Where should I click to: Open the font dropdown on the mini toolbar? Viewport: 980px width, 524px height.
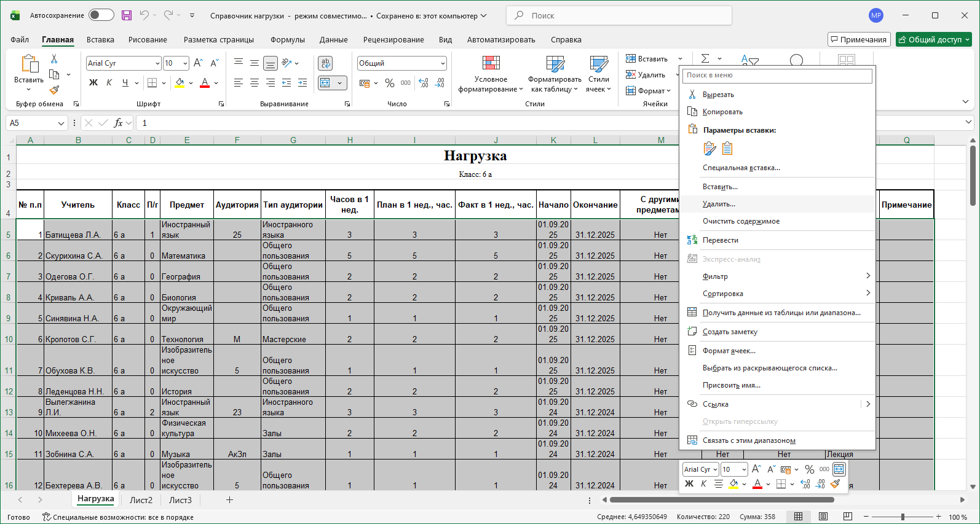tap(716, 469)
